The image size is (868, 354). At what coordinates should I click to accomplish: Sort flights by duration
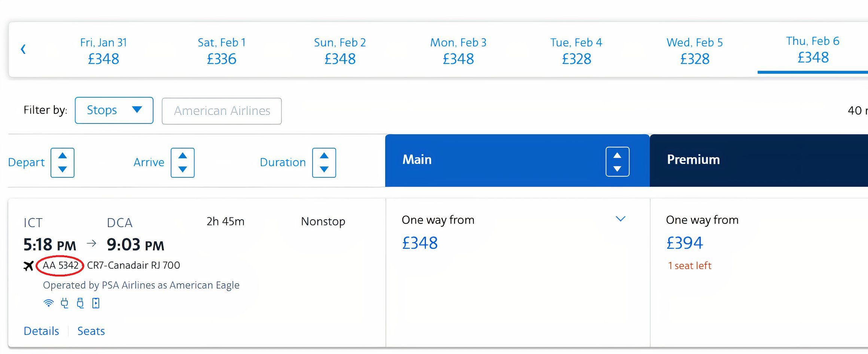(x=324, y=163)
